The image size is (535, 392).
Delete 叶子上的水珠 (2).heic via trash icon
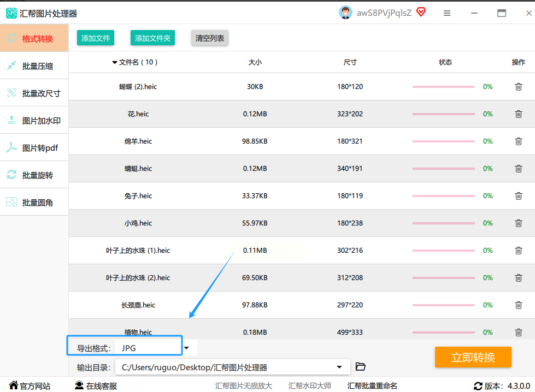tap(518, 277)
